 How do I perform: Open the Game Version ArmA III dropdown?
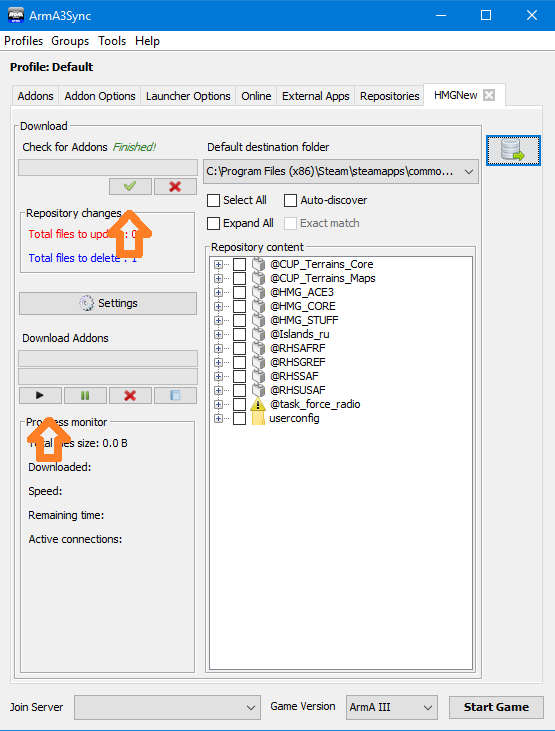tap(392, 707)
